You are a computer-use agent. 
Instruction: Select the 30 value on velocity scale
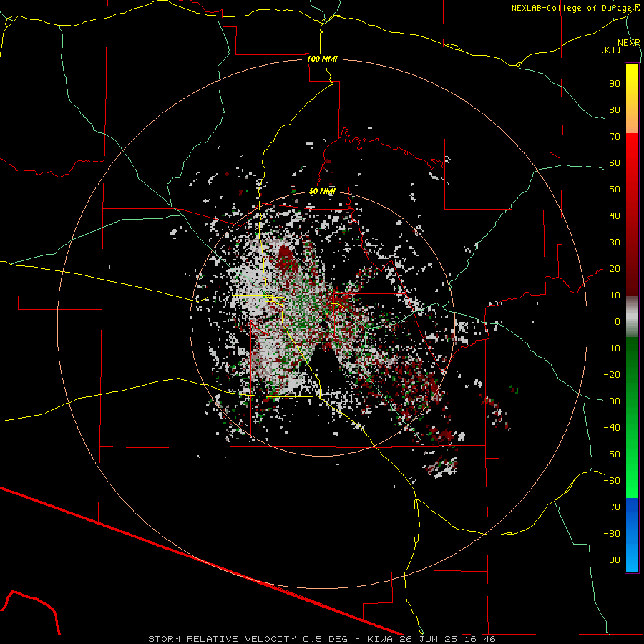tap(615, 243)
